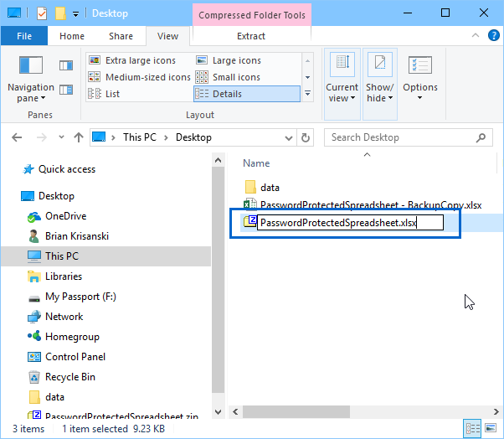Click navigation pane scroll-down arrow
This screenshot has height=439, width=504.
click(218, 412)
